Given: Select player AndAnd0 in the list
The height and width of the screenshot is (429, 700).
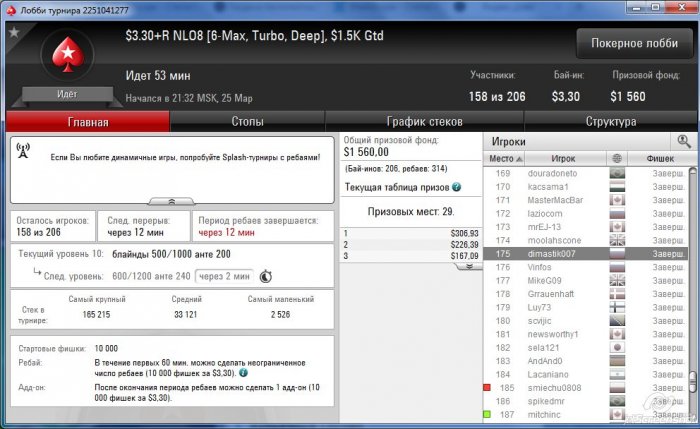Looking at the screenshot, I should point(586,361).
